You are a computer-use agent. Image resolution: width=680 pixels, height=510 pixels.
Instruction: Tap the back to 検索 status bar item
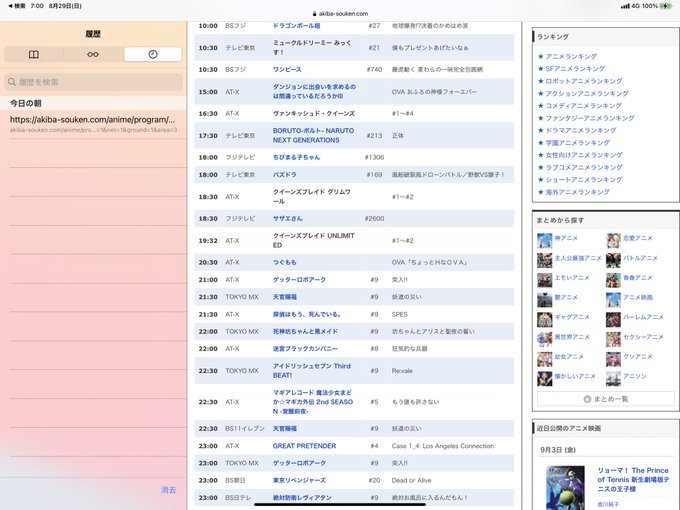click(17, 6)
